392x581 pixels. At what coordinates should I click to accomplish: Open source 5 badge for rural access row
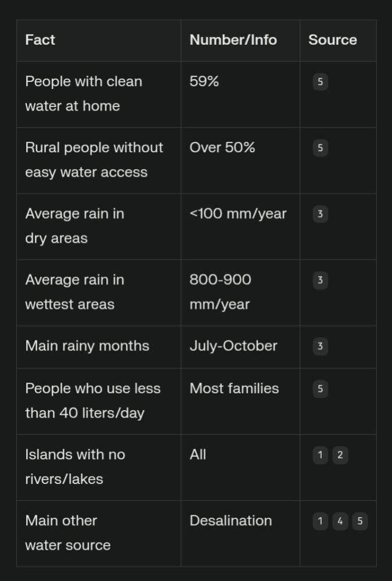coord(319,148)
